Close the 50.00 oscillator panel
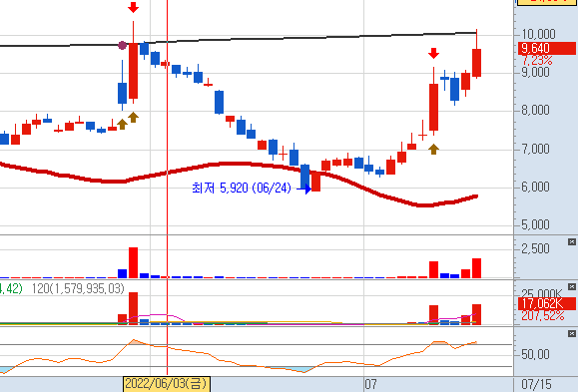 click(x=571, y=334)
